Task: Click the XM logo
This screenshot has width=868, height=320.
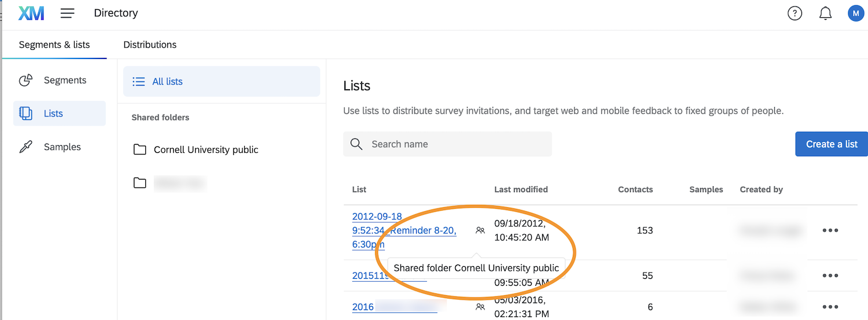Action: (x=31, y=13)
